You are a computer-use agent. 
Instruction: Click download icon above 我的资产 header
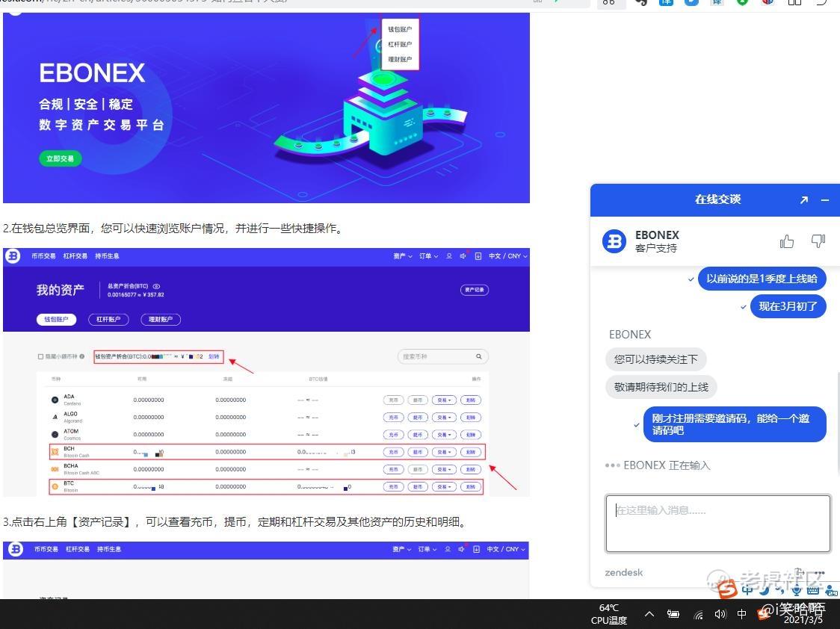tap(478, 256)
